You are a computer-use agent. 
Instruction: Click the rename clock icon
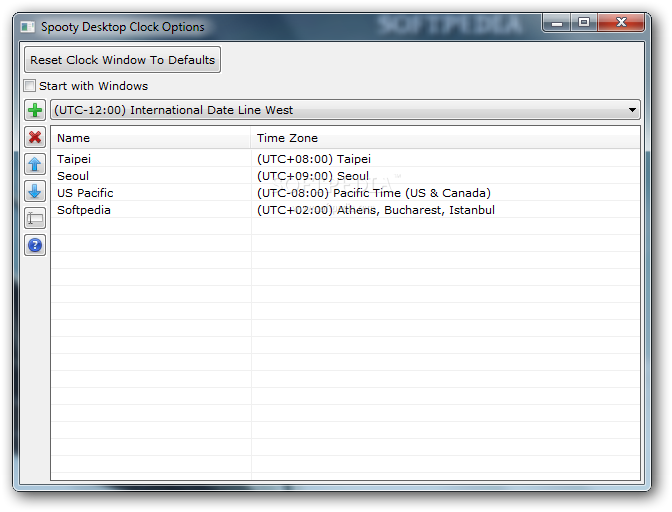pos(35,218)
